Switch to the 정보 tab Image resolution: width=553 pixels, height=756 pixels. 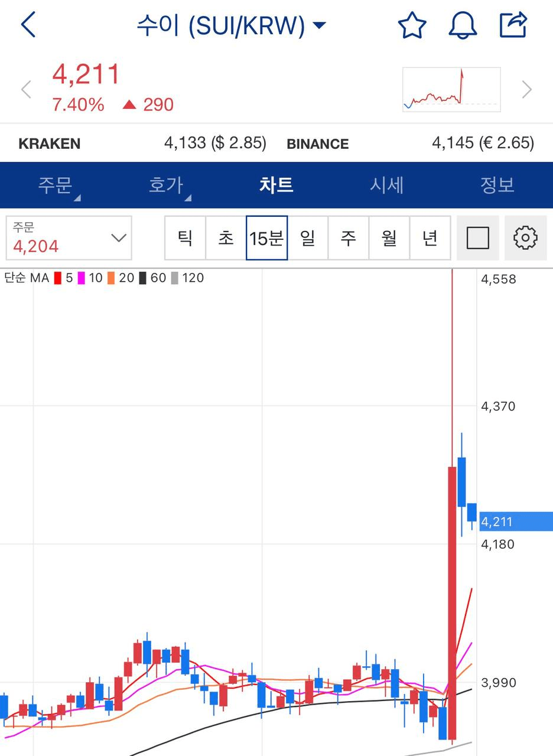click(497, 185)
